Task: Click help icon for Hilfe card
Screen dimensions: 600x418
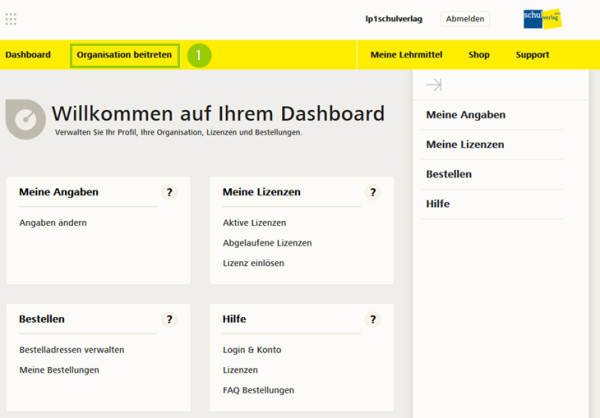Action: coord(373,319)
